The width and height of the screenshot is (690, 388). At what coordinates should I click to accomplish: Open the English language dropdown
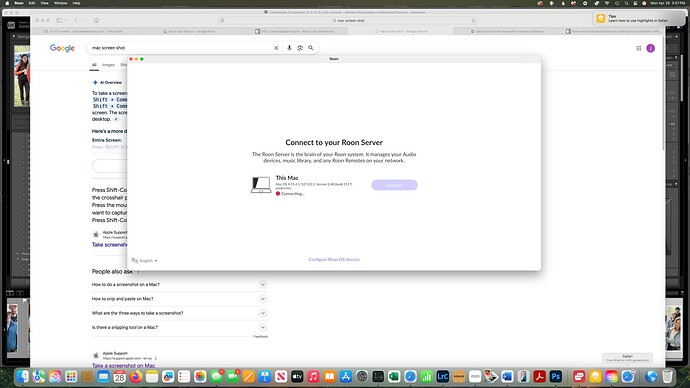144,260
